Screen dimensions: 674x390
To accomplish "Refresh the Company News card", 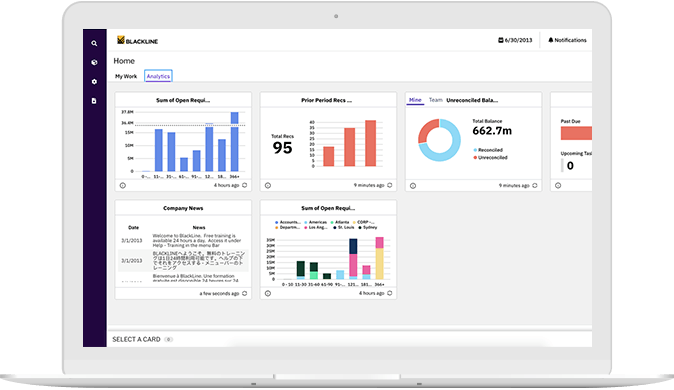I will tap(245, 293).
